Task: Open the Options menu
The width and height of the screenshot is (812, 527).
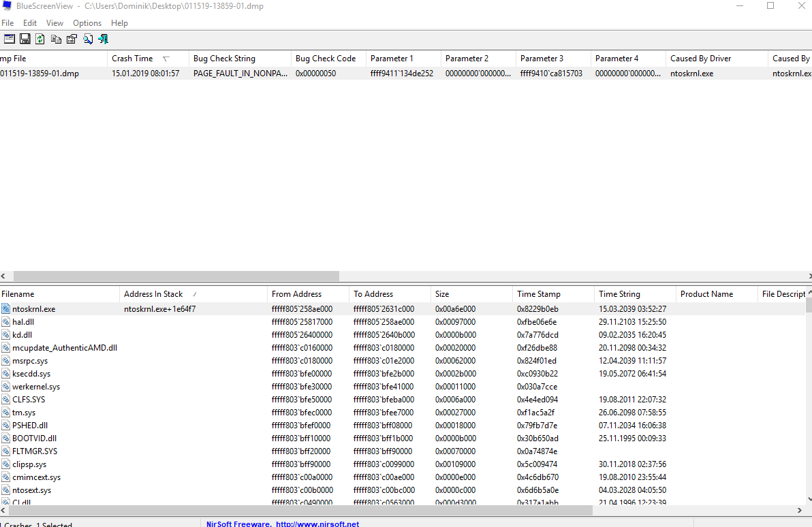Action: pyautogui.click(x=87, y=22)
